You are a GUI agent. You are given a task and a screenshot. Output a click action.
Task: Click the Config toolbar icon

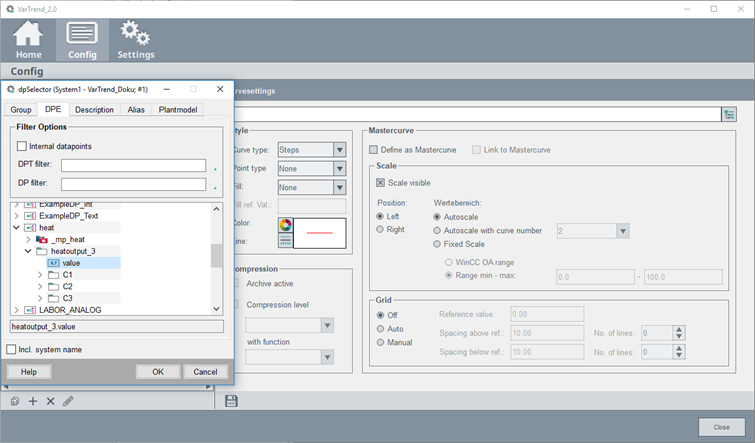[82, 39]
